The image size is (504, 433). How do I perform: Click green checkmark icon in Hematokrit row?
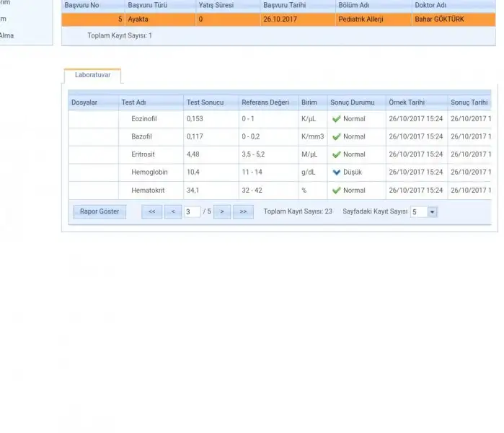click(x=336, y=191)
